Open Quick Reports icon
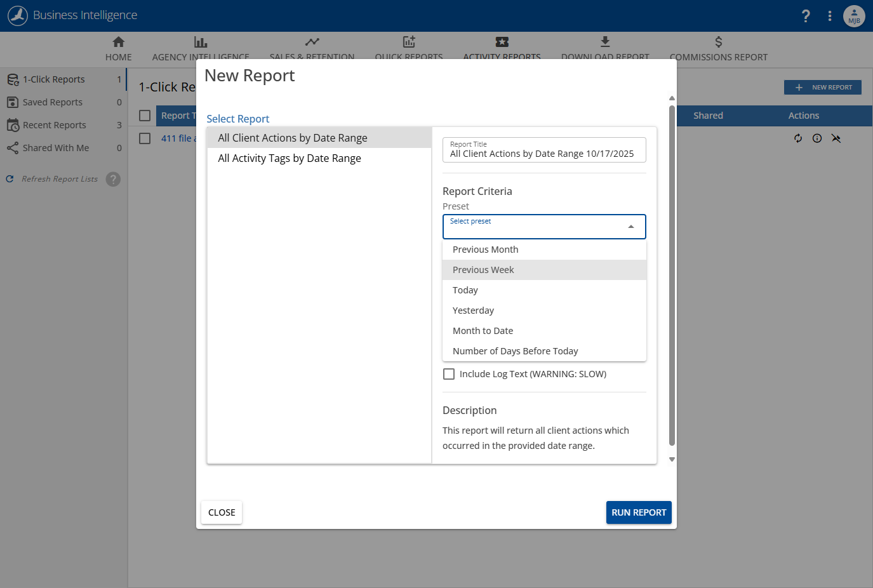The width and height of the screenshot is (873, 588). pyautogui.click(x=409, y=42)
